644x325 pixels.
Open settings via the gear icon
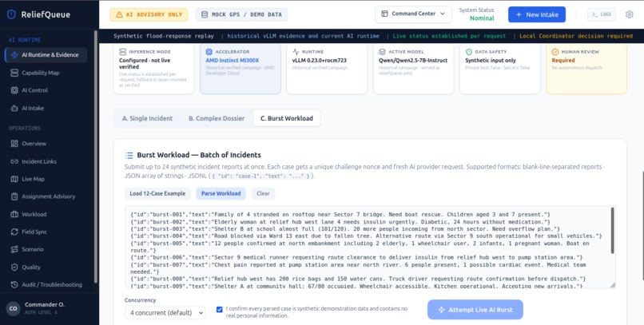click(629, 14)
